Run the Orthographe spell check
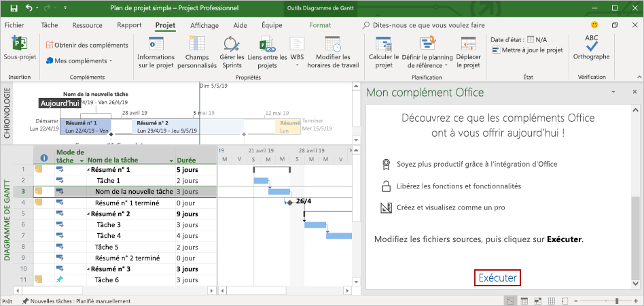Viewport: 644px width, 306px height. [592, 48]
